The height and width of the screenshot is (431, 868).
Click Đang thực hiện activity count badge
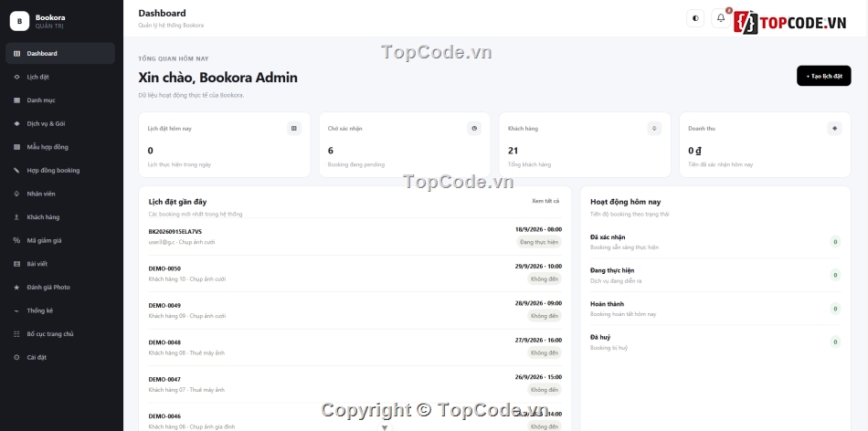point(835,275)
